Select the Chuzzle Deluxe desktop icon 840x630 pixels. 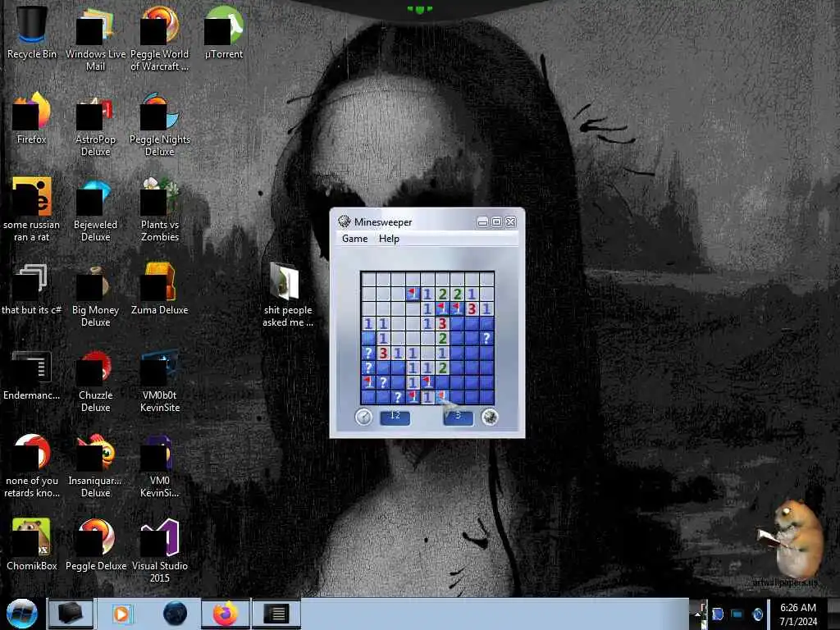point(95,380)
